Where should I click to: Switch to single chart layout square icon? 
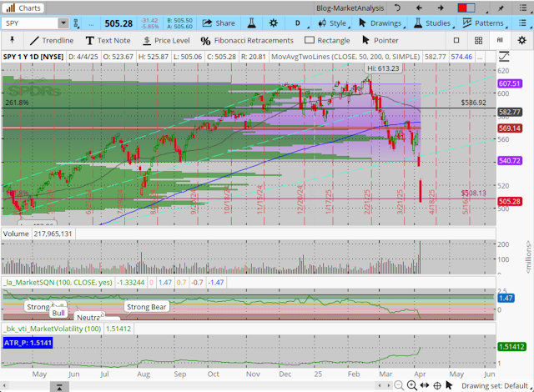[x=456, y=41]
